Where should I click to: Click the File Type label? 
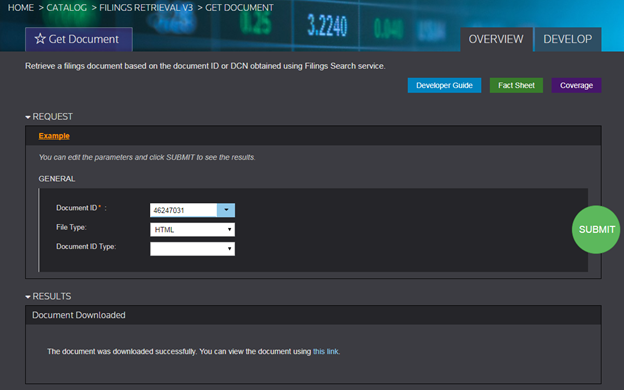point(71,227)
